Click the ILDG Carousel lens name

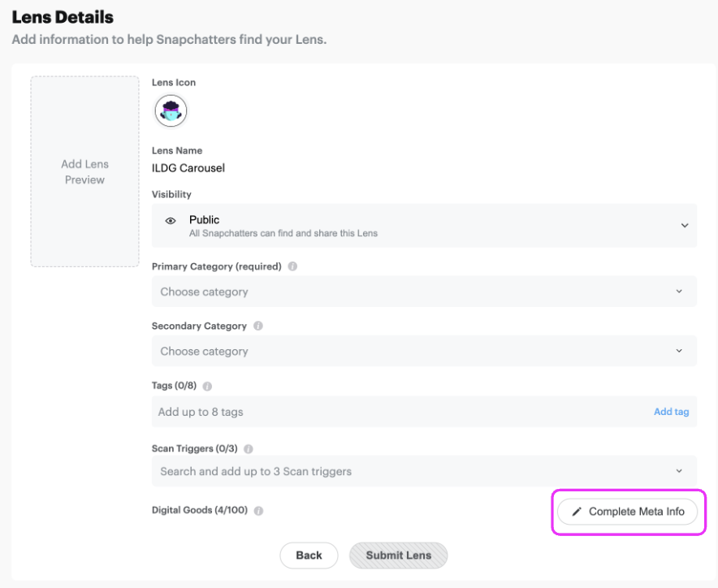point(188,168)
